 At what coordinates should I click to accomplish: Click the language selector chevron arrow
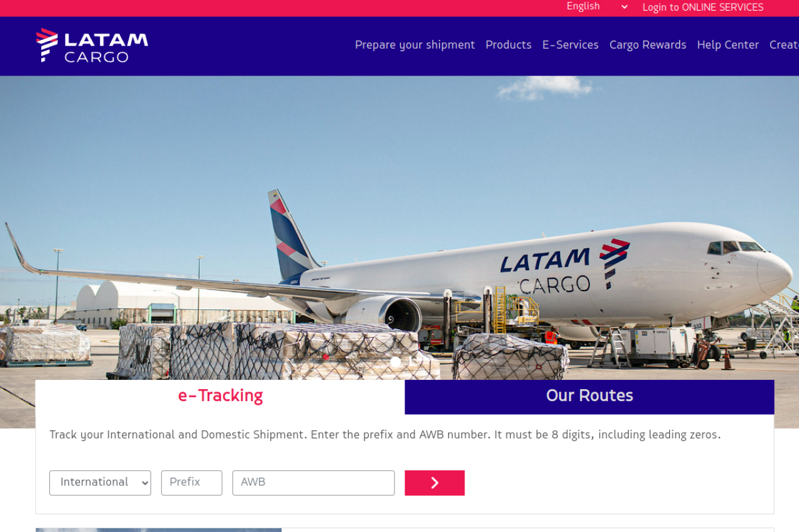[624, 7]
